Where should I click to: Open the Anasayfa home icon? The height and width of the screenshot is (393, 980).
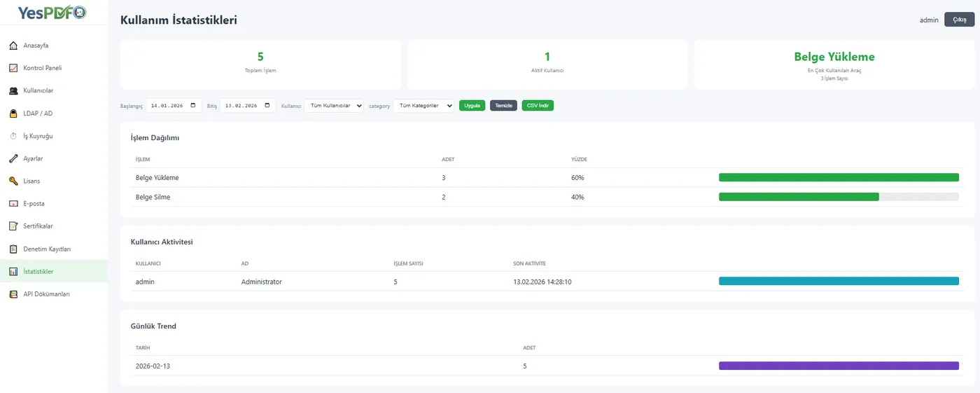[x=13, y=46]
